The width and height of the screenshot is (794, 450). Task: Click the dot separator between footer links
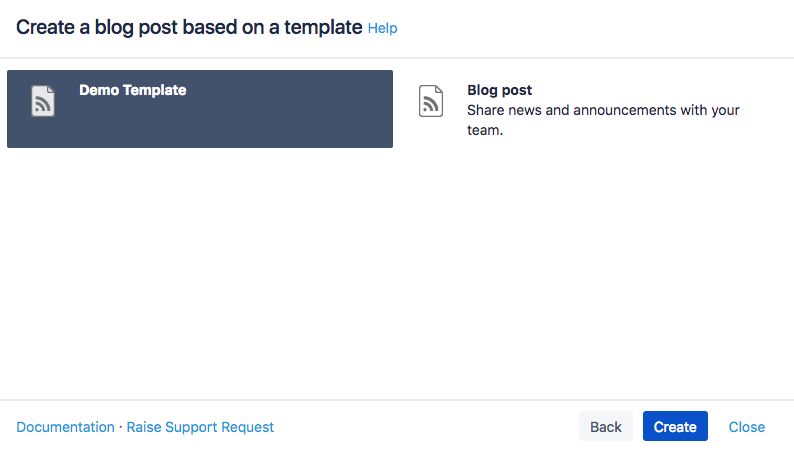coord(121,427)
